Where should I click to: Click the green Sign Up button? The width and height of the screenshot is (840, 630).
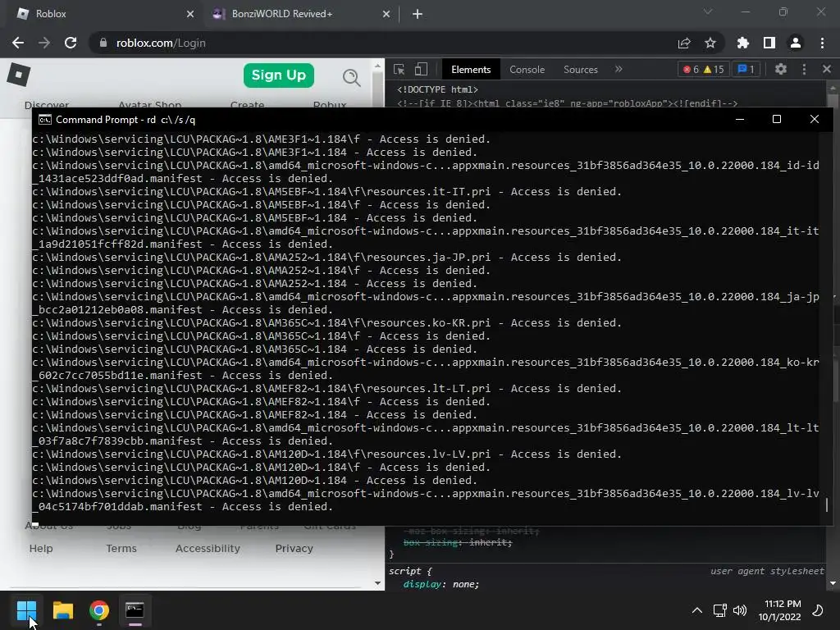279,75
